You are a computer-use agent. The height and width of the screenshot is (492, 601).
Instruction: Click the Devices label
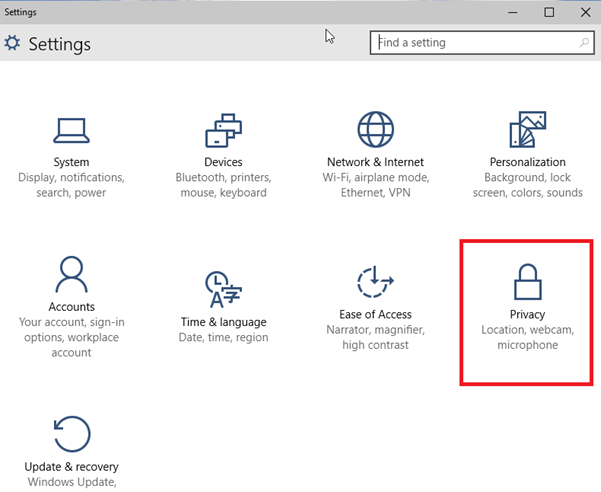point(223,162)
